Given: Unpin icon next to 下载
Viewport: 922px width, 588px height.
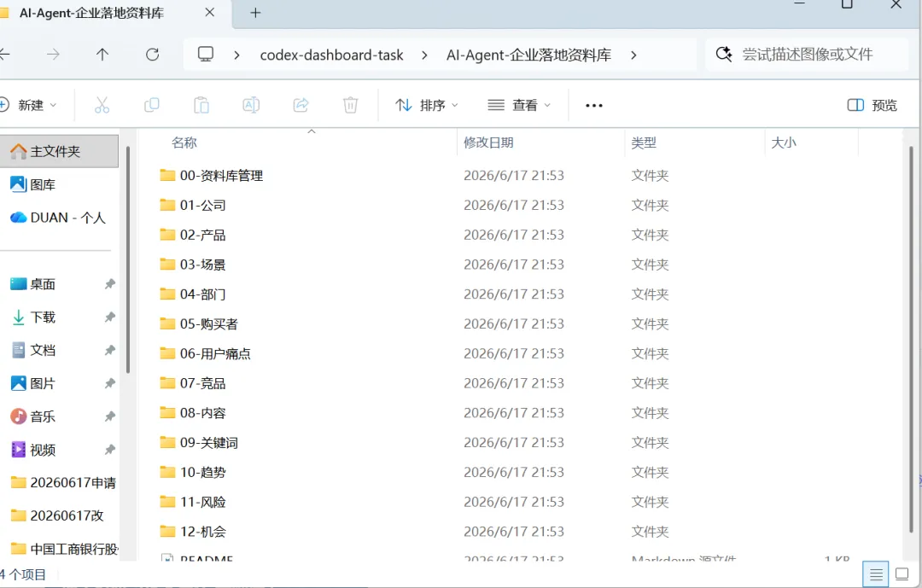Looking at the screenshot, I should tap(109, 317).
